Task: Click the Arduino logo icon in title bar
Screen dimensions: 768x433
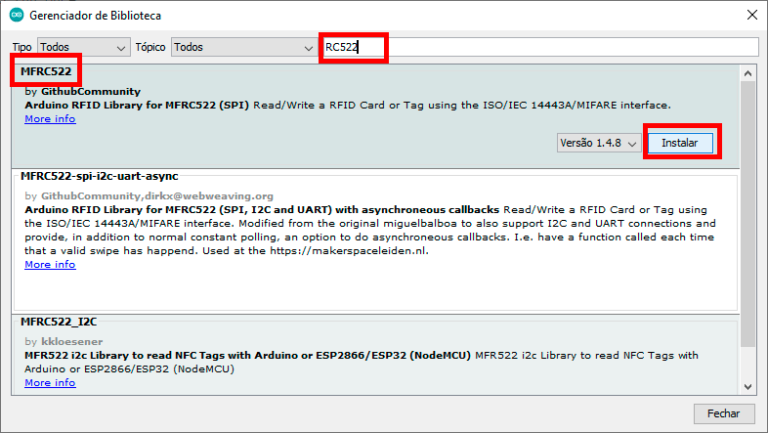Action: 16,16
